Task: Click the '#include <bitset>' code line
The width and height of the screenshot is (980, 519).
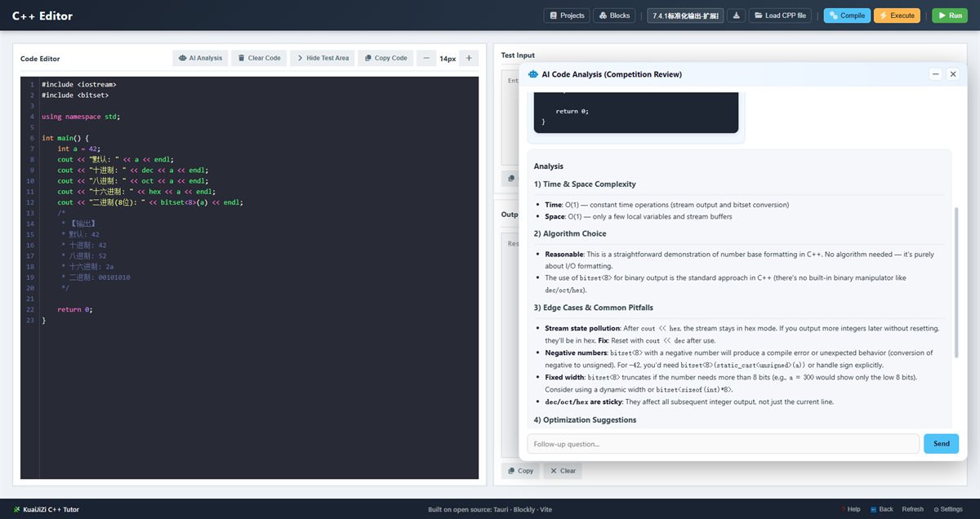Action: tap(75, 95)
